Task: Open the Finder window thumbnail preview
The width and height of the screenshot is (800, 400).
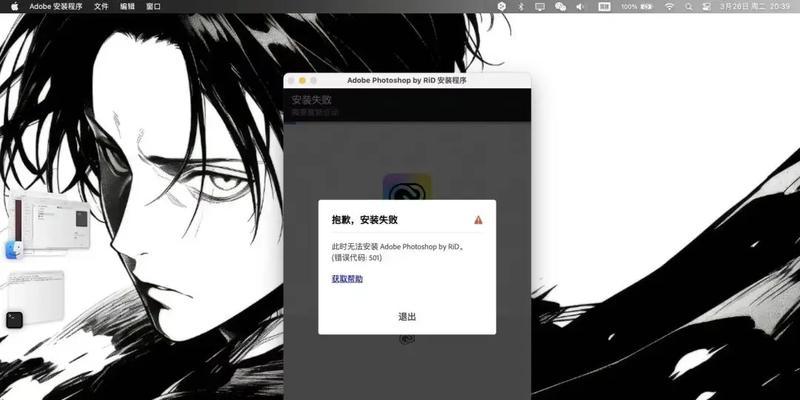Action: (x=52, y=223)
